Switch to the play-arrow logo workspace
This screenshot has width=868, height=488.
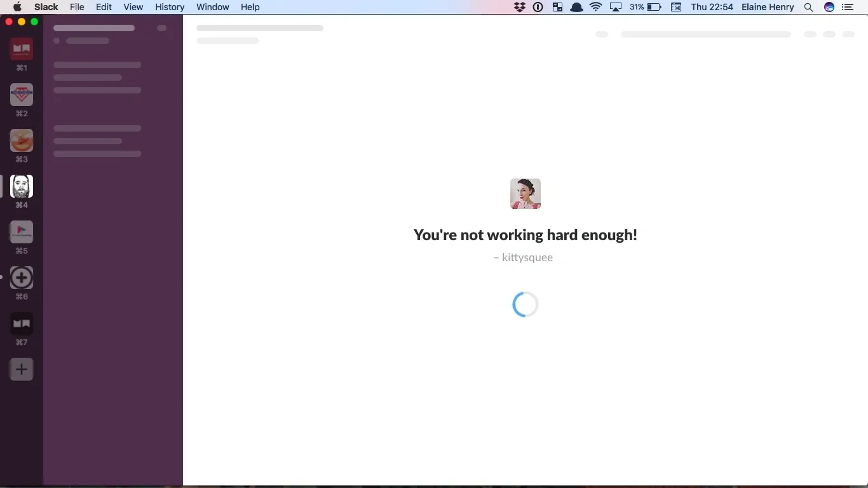click(22, 232)
